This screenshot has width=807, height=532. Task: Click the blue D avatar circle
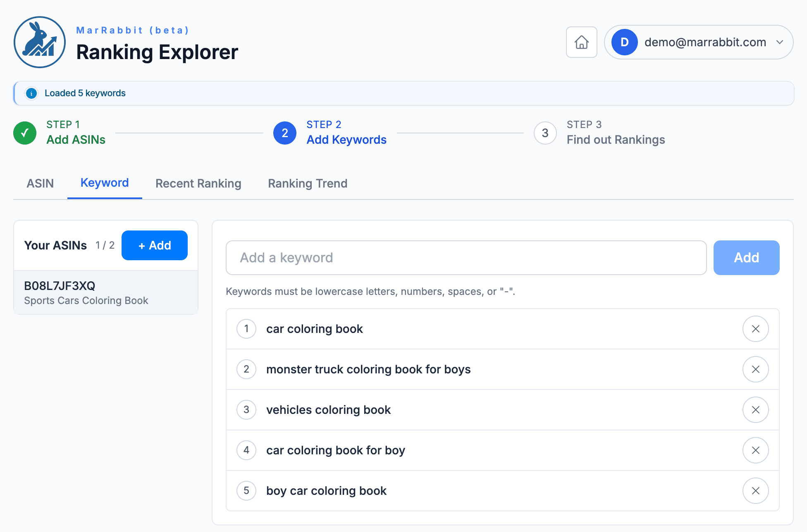624,42
